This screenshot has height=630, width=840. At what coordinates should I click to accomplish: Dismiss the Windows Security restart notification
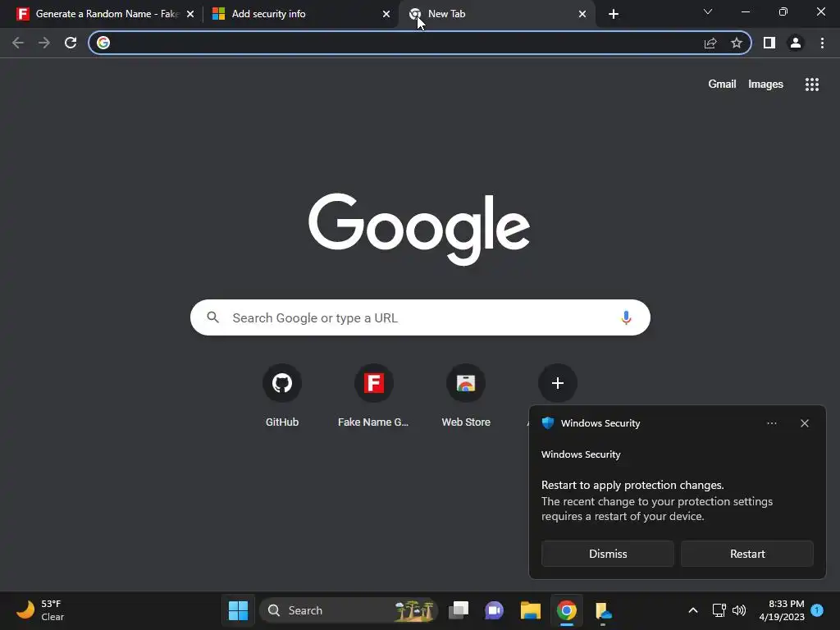608,554
